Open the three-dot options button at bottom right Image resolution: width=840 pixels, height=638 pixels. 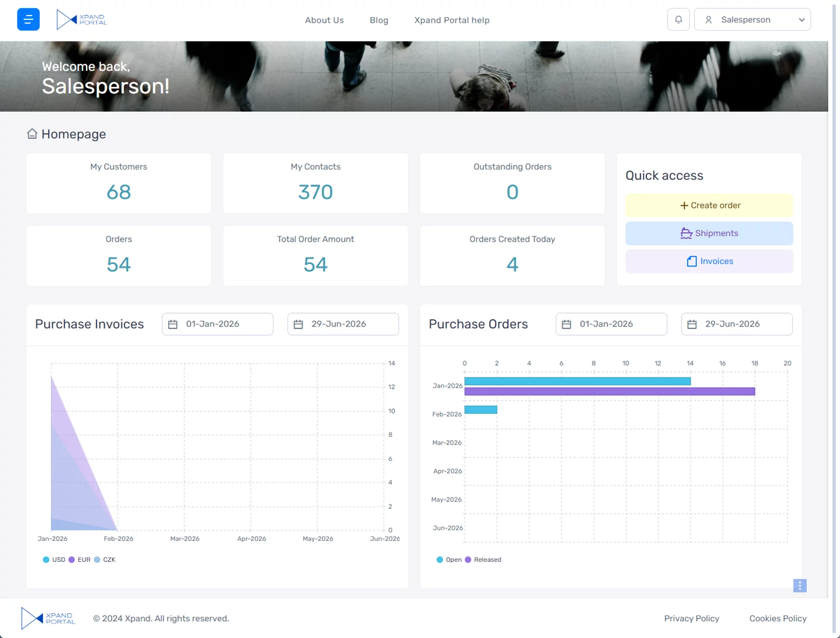click(x=799, y=585)
